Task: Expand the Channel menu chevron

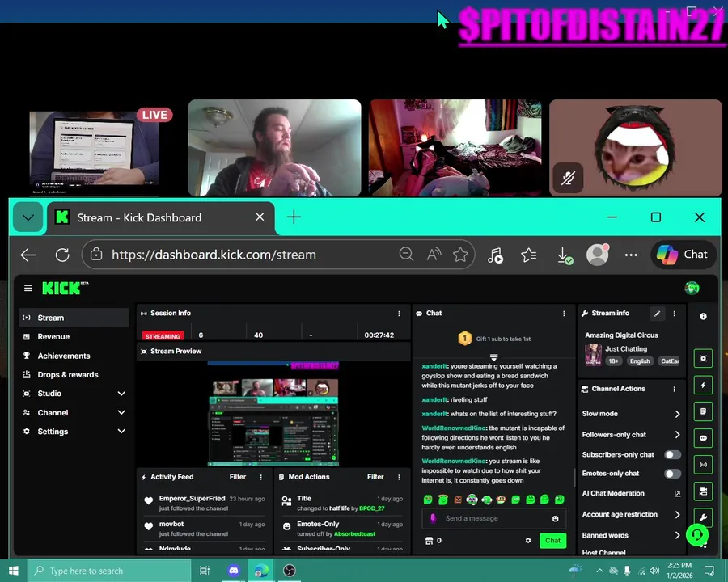Action: coord(121,412)
